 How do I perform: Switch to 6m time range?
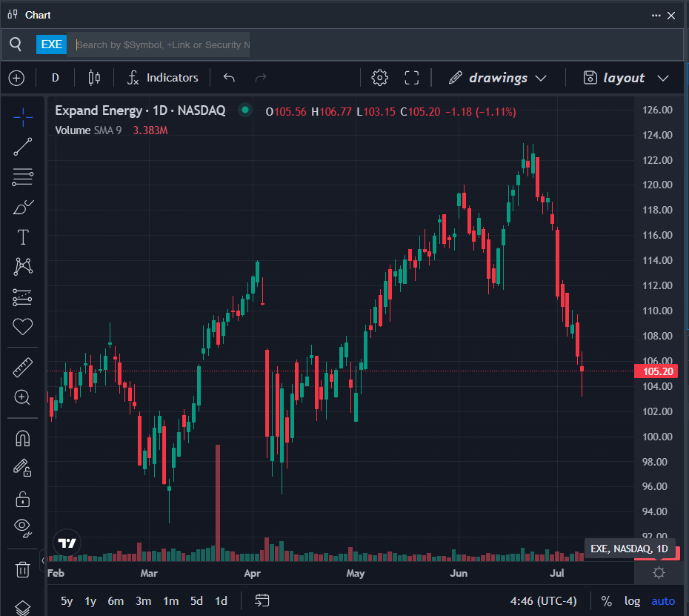[x=116, y=601]
